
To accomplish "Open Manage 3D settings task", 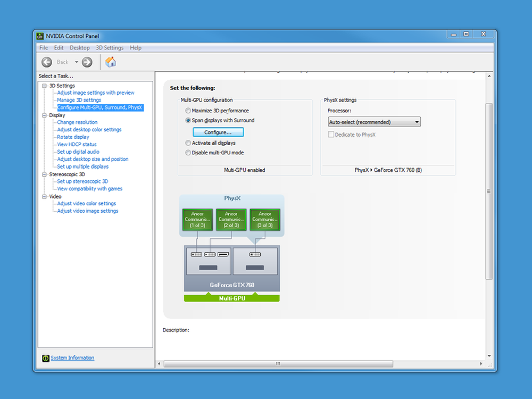I will pyautogui.click(x=79, y=100).
